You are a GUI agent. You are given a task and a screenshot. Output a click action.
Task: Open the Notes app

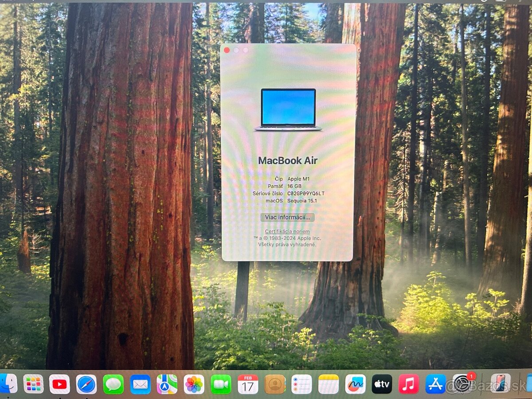point(329,384)
